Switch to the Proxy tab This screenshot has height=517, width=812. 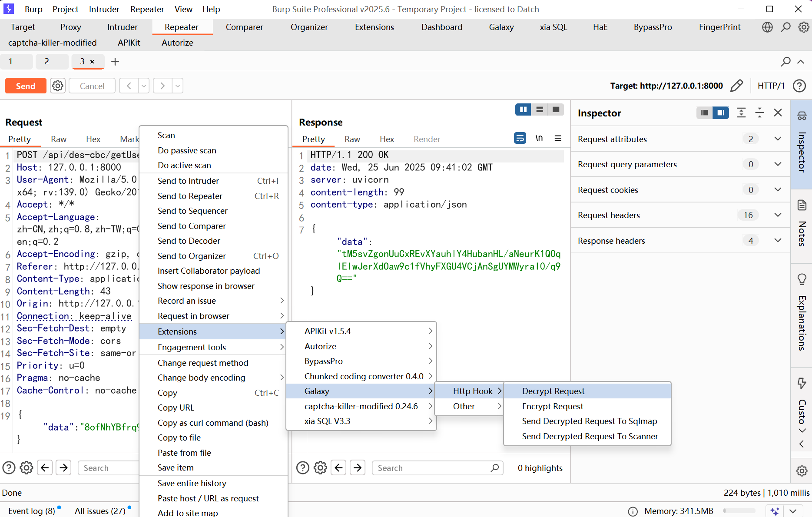click(71, 27)
